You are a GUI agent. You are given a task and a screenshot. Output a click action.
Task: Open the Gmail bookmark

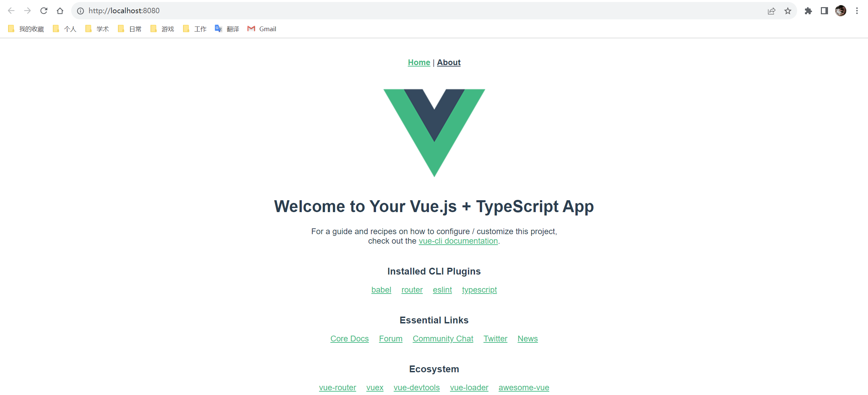pos(262,29)
